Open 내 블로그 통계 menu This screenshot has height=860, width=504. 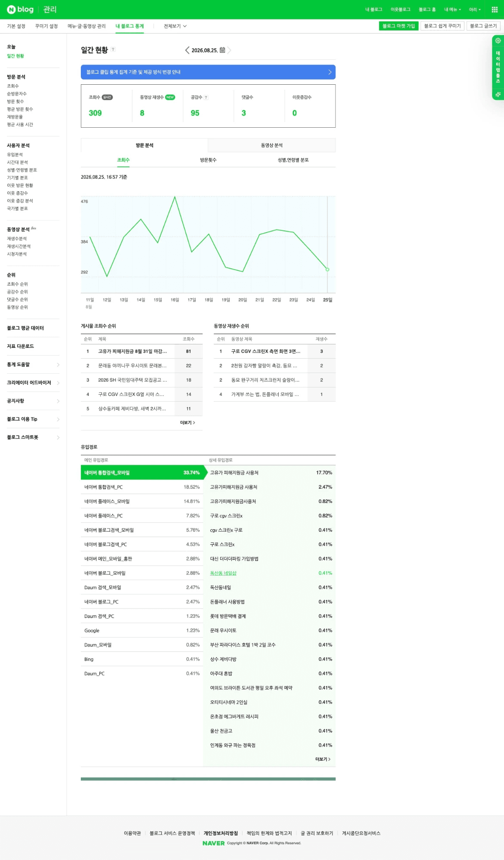(x=129, y=26)
